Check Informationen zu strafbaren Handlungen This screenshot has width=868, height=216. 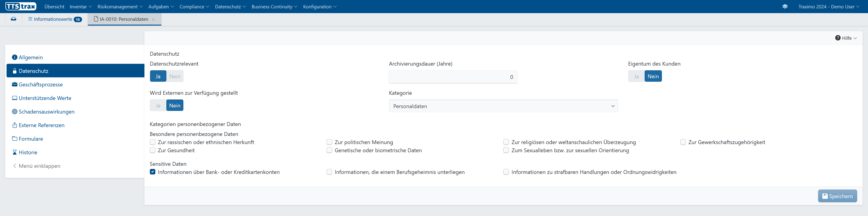[506, 171]
